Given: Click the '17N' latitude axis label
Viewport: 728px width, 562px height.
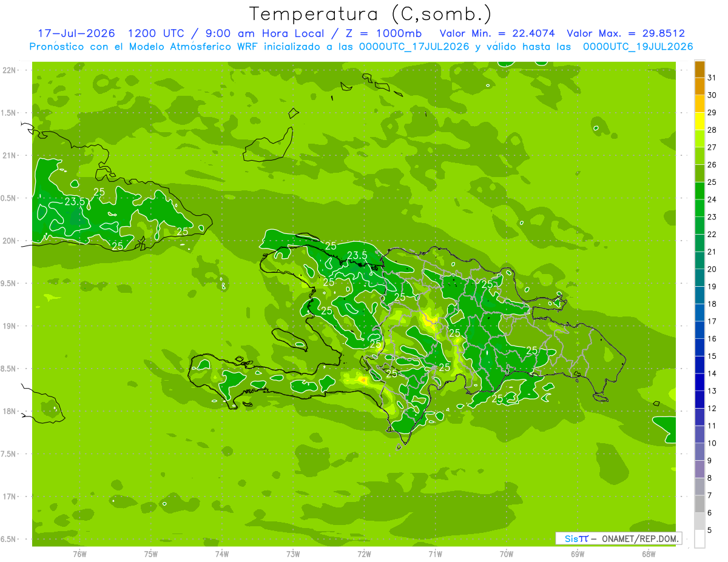Looking at the screenshot, I should click(x=10, y=497).
